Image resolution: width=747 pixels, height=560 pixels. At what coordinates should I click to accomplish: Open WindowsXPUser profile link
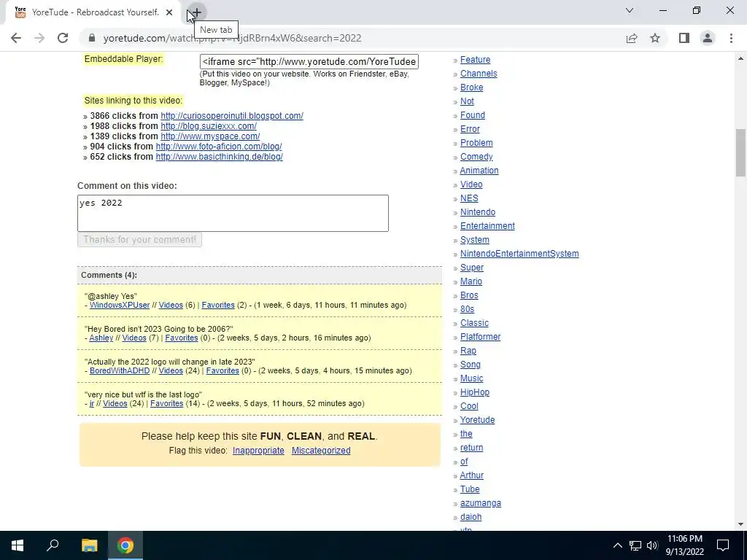tap(120, 306)
